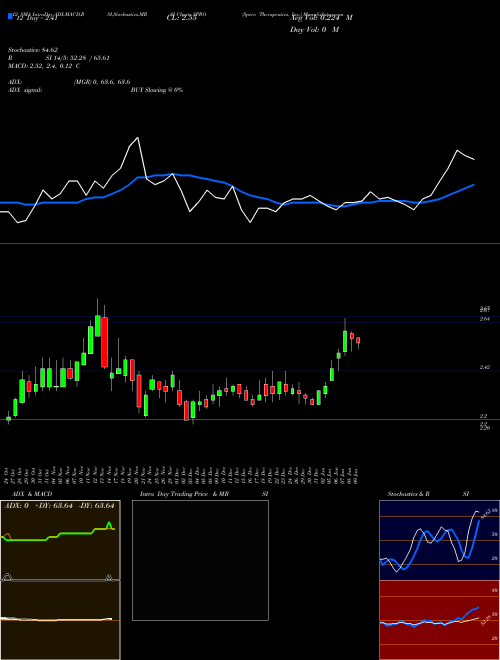The width and height of the screenshot is (500, 660).
Task: Click the ADX (MGR) 0, 63.6, 63.6 values
Action: [x=102, y=82]
